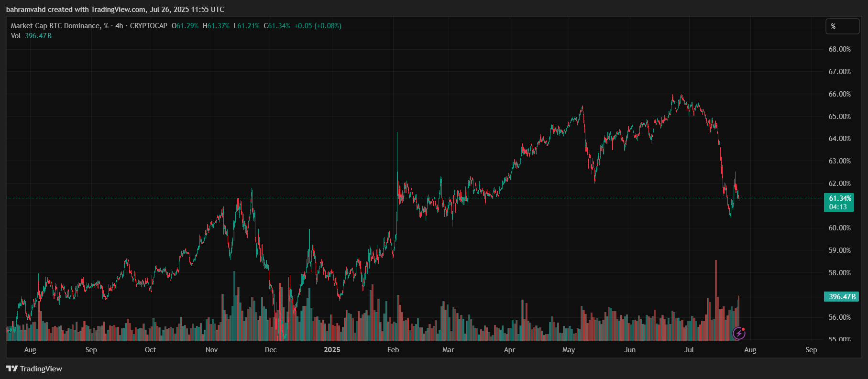Click the 60.00% price axis label

(839, 228)
